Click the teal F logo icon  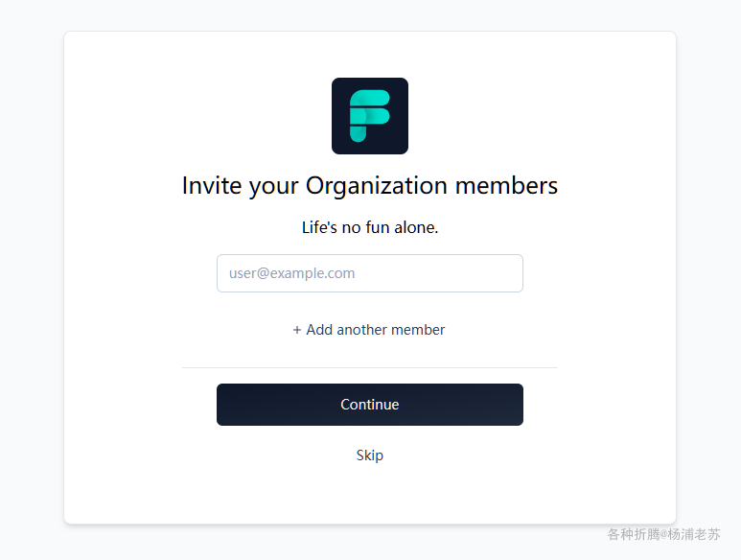point(370,116)
